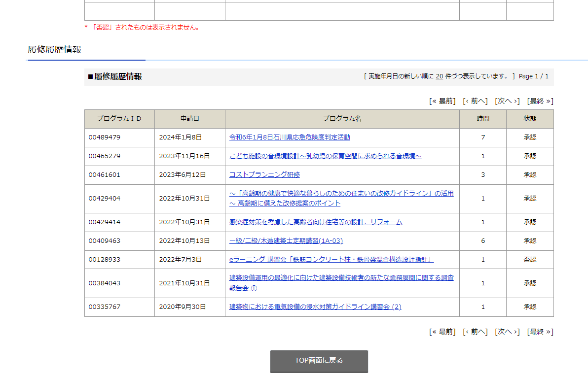Open the こども施設の音環境設計 program link

click(325, 156)
